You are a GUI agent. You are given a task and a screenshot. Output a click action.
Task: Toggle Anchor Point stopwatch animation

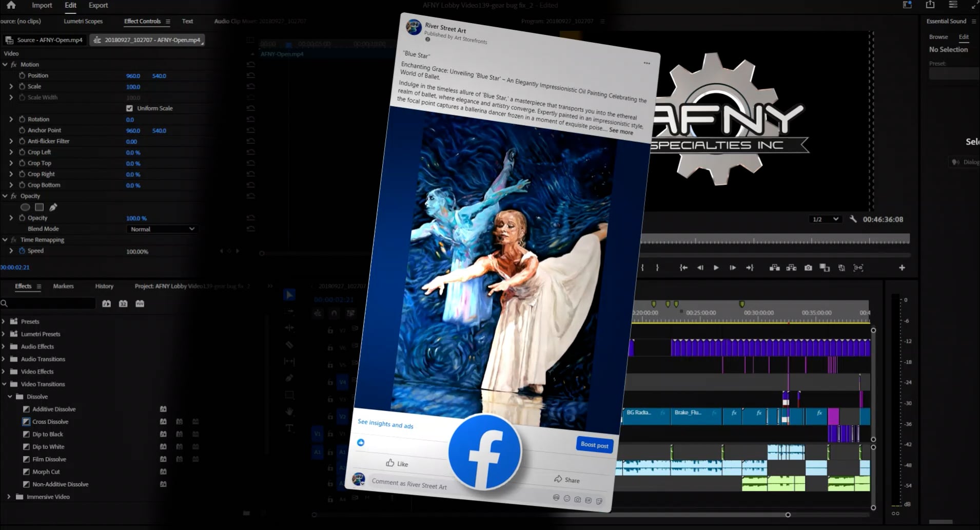pyautogui.click(x=22, y=130)
